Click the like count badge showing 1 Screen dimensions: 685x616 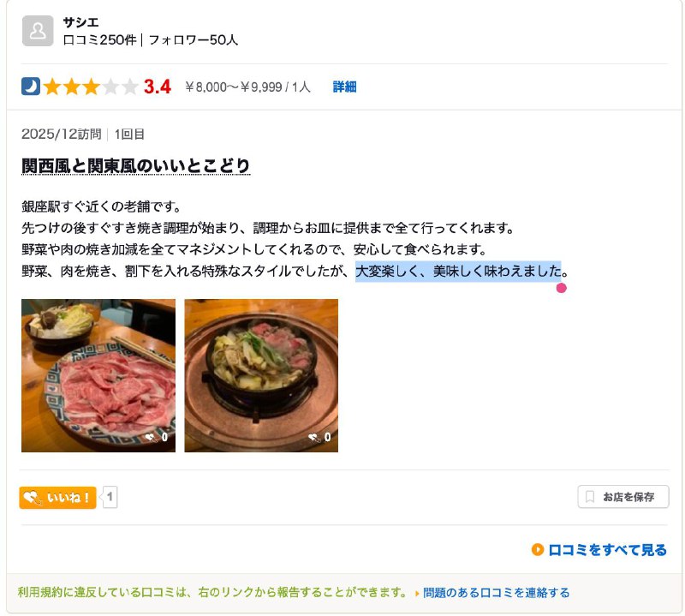pos(111,497)
